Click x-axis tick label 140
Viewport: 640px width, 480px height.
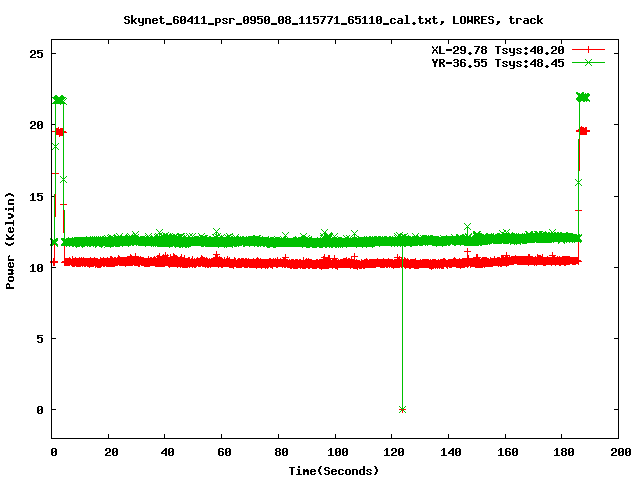coord(451,452)
